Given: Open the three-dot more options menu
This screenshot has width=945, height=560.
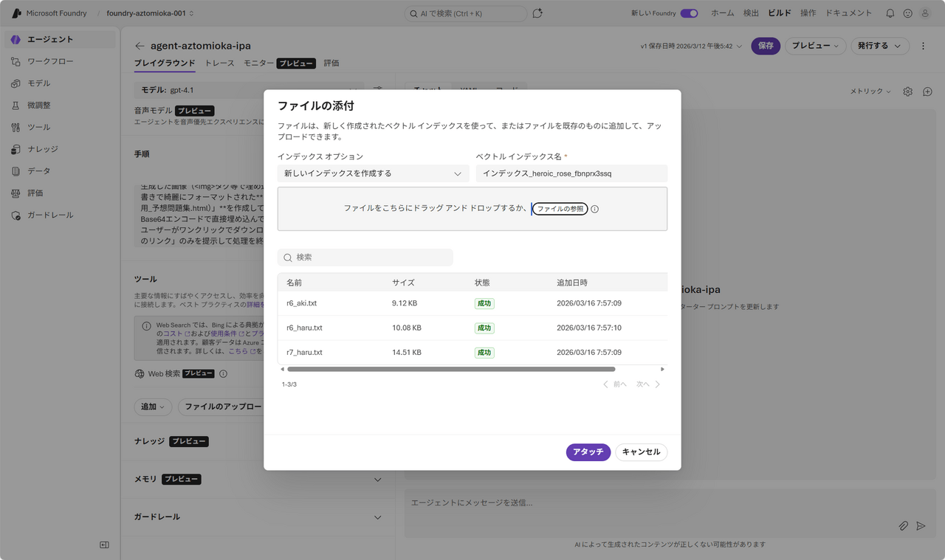Looking at the screenshot, I should tap(923, 46).
